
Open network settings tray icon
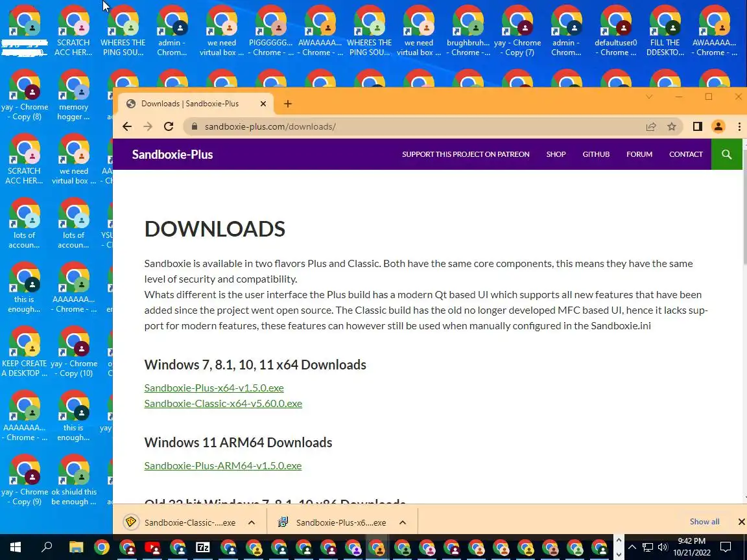[x=647, y=547]
